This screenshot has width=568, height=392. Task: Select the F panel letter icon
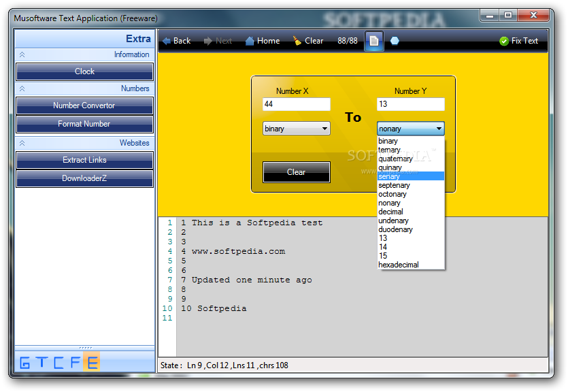pos(75,362)
